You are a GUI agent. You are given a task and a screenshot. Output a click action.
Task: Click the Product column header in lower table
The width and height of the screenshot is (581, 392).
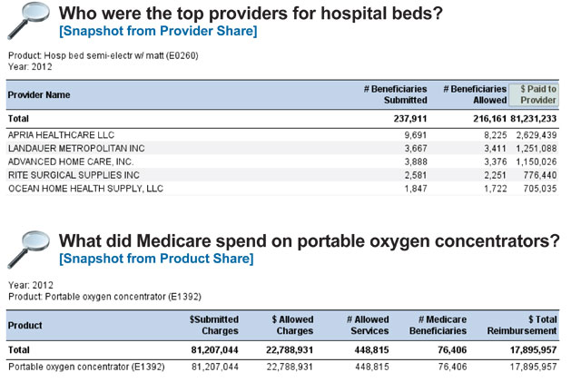click(25, 326)
